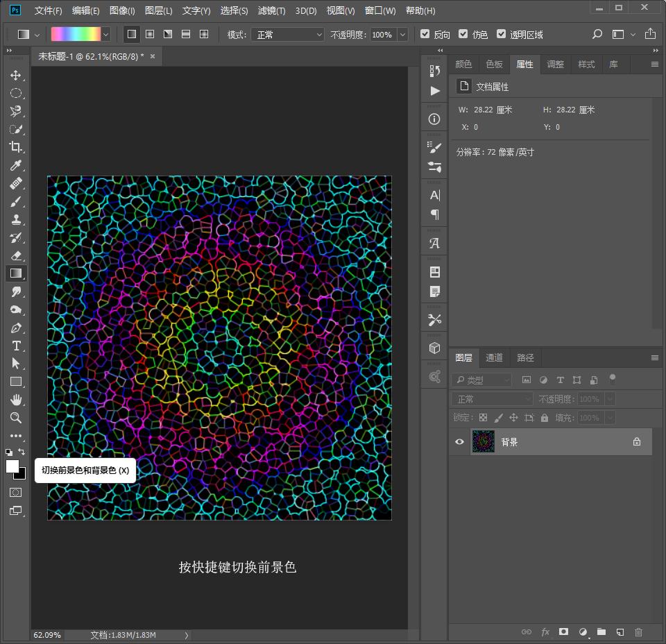
Task: Select the Move tool
Action: [x=15, y=75]
